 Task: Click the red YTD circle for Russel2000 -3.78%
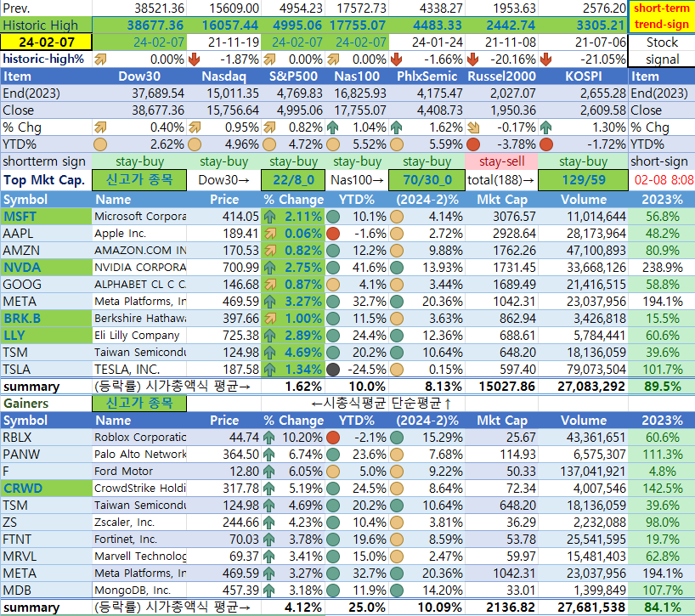point(473,144)
